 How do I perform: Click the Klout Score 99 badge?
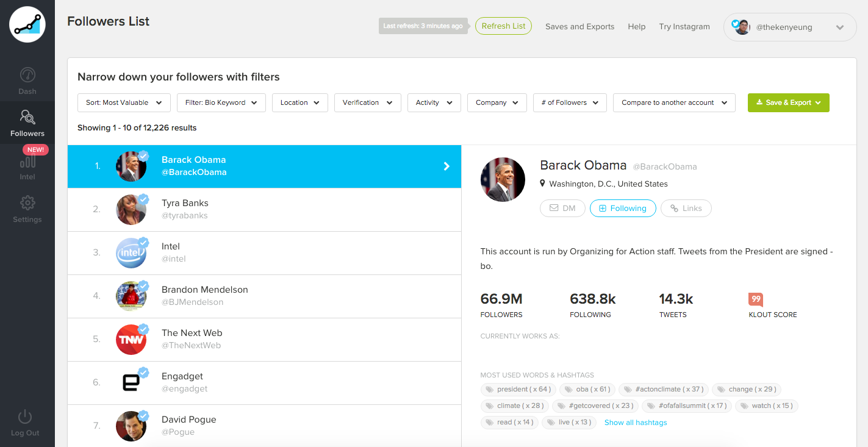pyautogui.click(x=756, y=299)
